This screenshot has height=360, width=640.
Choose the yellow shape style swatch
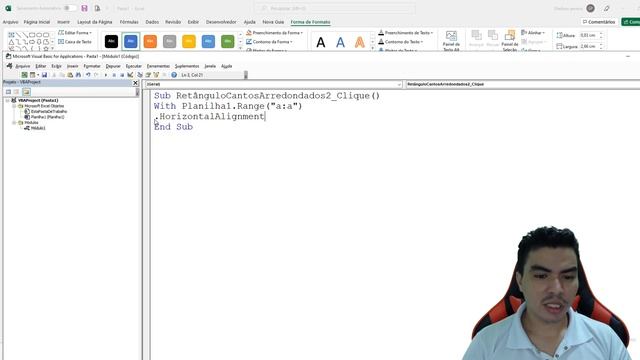[189, 41]
